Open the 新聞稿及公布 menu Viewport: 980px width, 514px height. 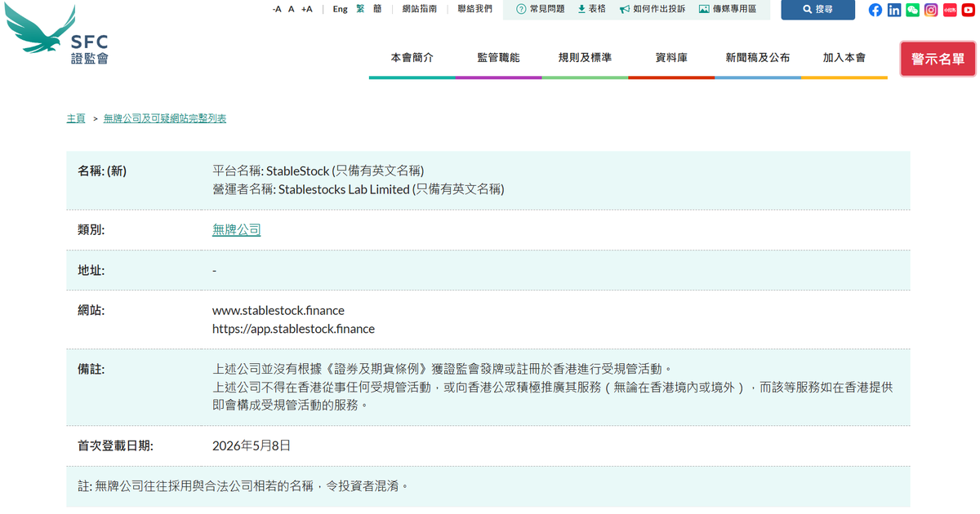coord(758,58)
